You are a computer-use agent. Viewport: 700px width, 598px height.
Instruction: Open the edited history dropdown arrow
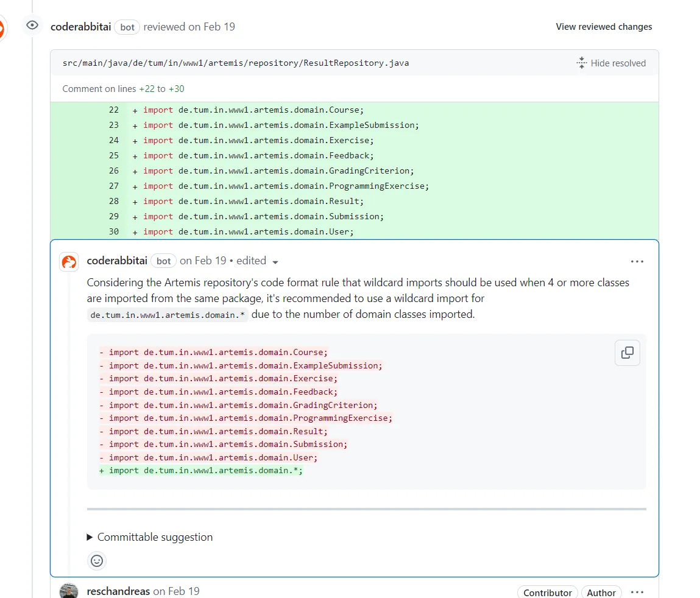click(x=275, y=262)
